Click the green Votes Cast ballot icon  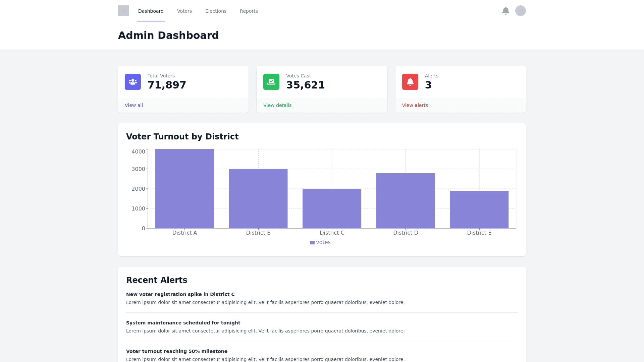click(271, 82)
